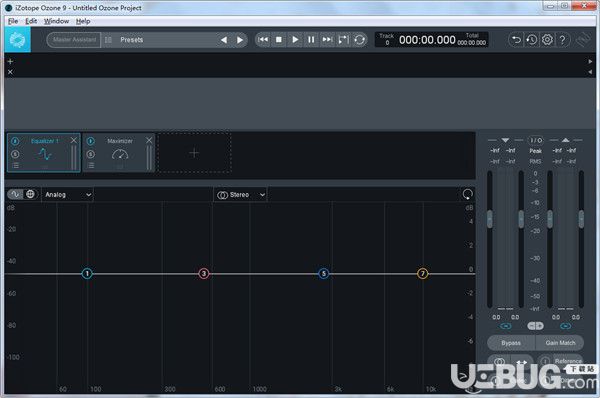Select the Equalizer 1 waveform thumbnail

pos(45,154)
